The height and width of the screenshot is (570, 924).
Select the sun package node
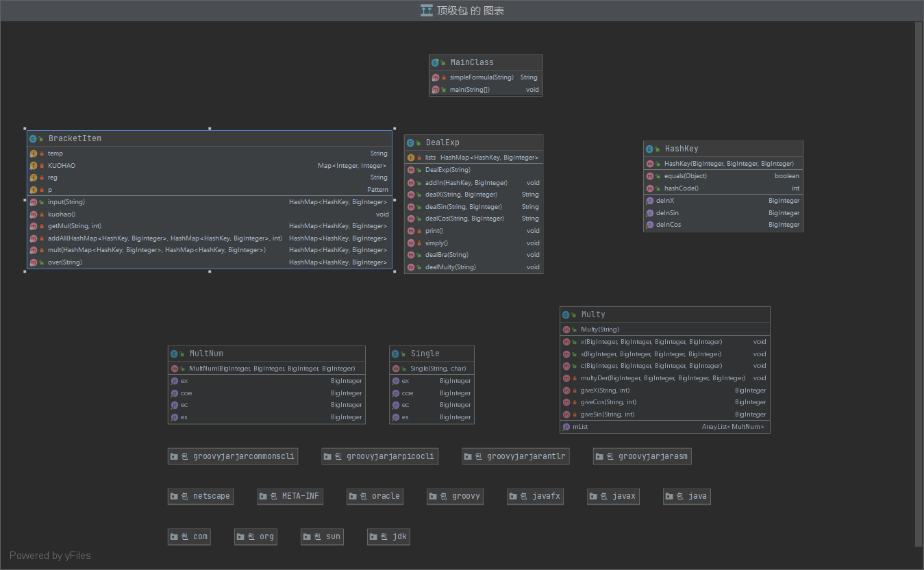(322, 536)
